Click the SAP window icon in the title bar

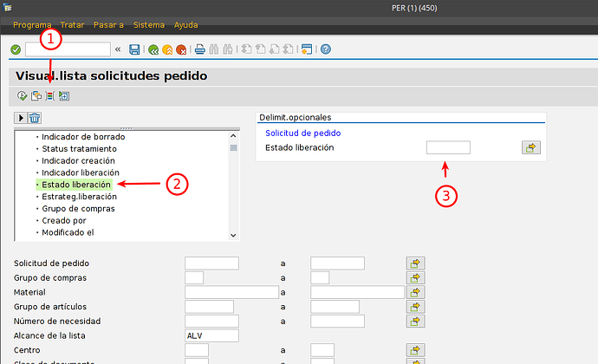click(x=7, y=7)
